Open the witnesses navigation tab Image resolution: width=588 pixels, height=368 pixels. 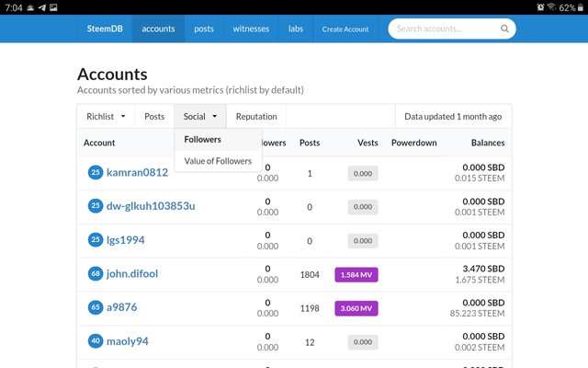(x=251, y=29)
